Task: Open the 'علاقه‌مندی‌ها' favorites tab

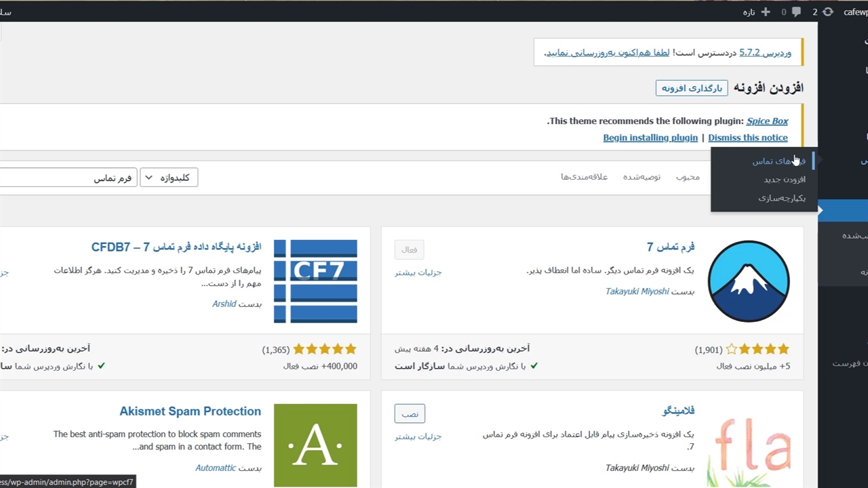Action: 584,177
